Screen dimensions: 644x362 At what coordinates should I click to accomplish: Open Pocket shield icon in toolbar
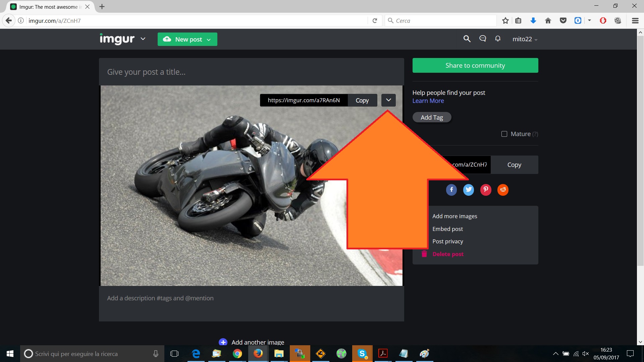pos(563,20)
